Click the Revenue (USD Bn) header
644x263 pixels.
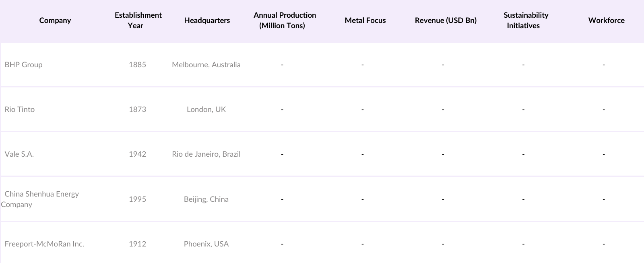pos(446,21)
